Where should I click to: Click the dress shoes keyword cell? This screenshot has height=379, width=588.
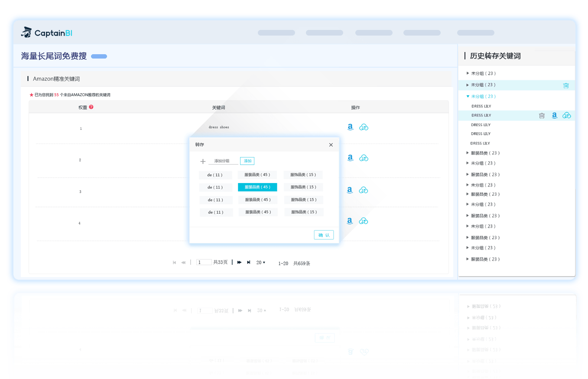[219, 127]
